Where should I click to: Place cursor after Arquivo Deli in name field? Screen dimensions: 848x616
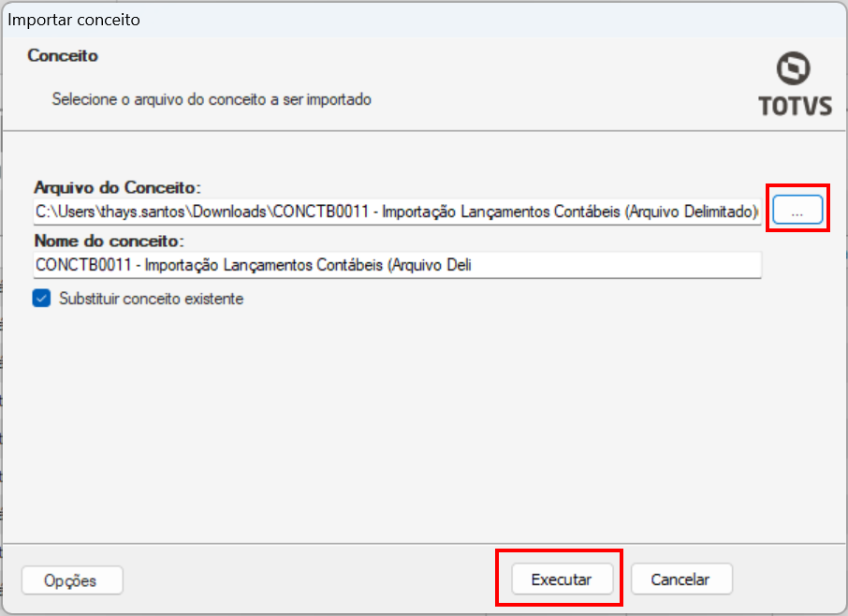[472, 265]
